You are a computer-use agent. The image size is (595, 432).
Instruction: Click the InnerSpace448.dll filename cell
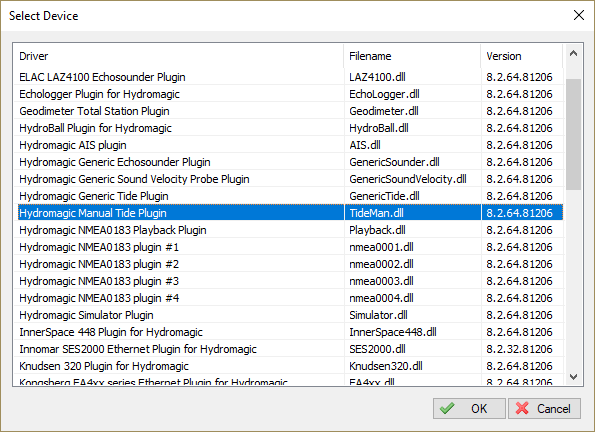[x=393, y=332]
